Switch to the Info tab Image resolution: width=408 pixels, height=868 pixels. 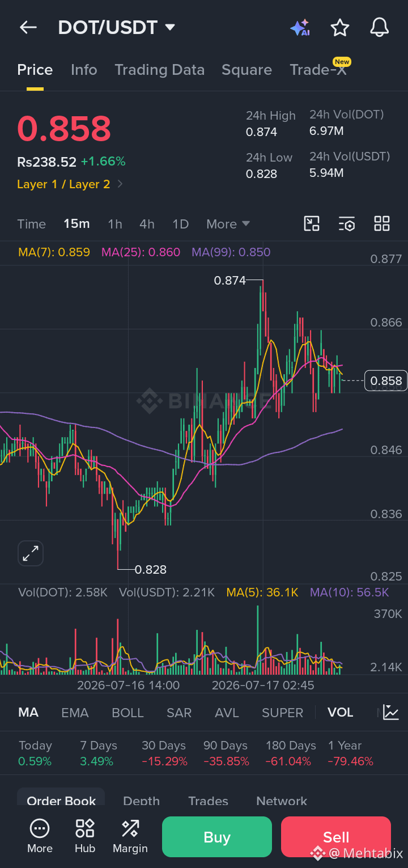84,70
